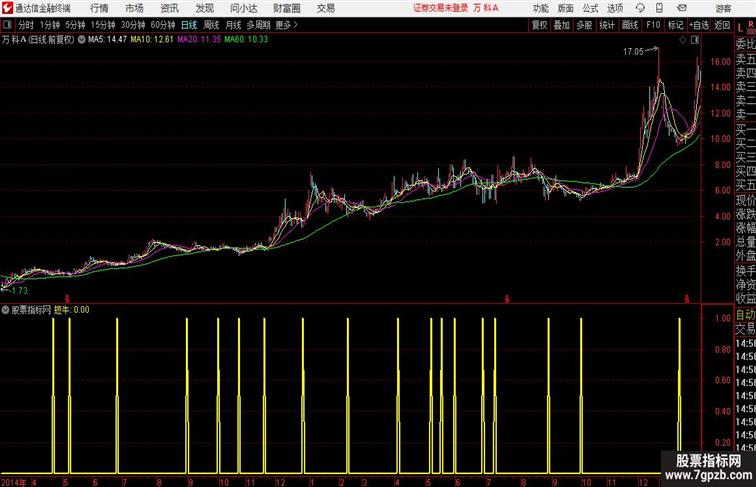Click the L tab in the right panel
The width and height of the screenshot is (756, 487).
tap(740, 29)
